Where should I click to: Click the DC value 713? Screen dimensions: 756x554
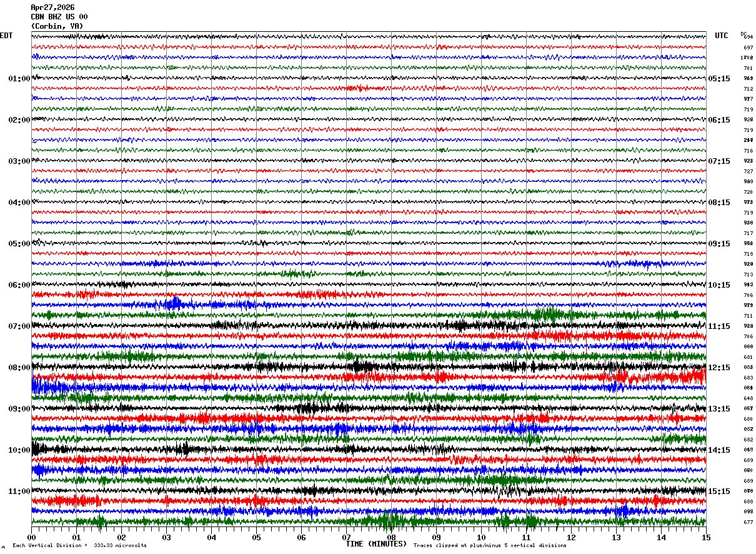[x=748, y=274]
